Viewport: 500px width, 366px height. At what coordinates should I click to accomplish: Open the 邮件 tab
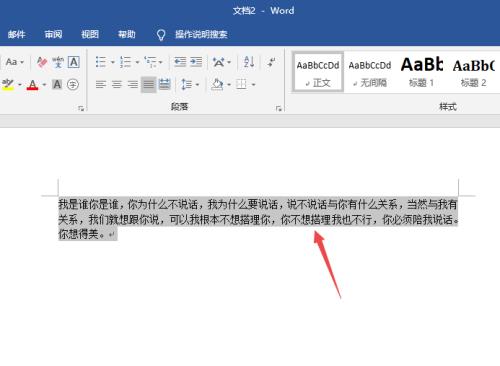[16, 34]
